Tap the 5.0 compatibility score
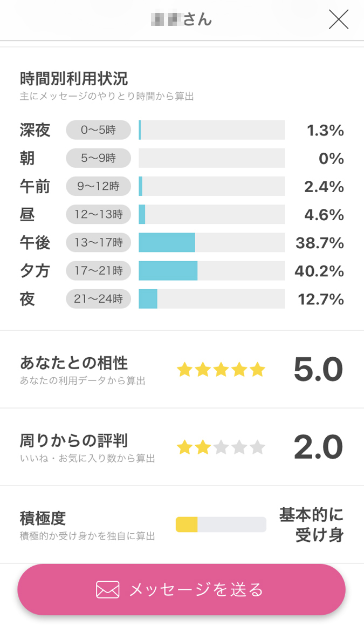 pos(318,370)
